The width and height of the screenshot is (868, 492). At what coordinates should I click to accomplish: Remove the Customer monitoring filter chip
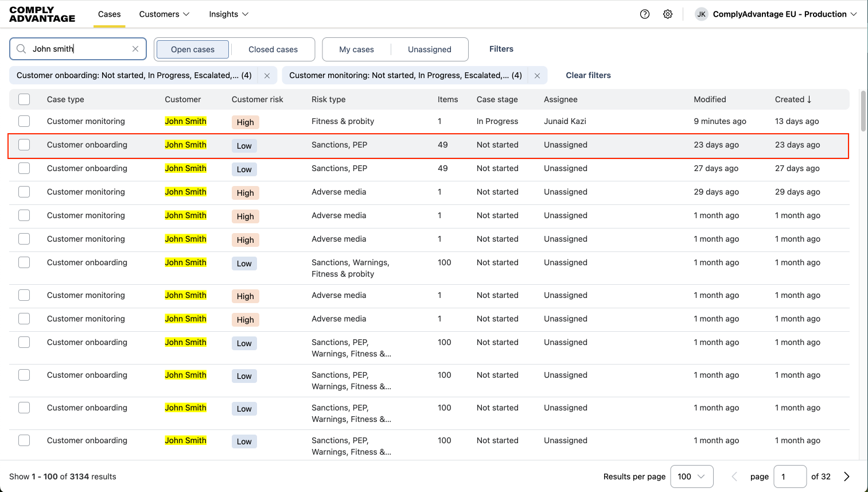tap(537, 76)
